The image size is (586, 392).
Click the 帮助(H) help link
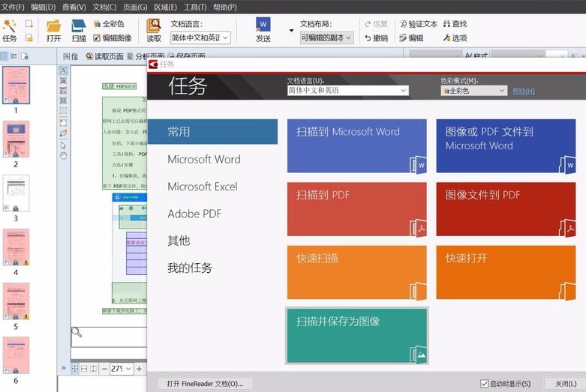coord(524,91)
